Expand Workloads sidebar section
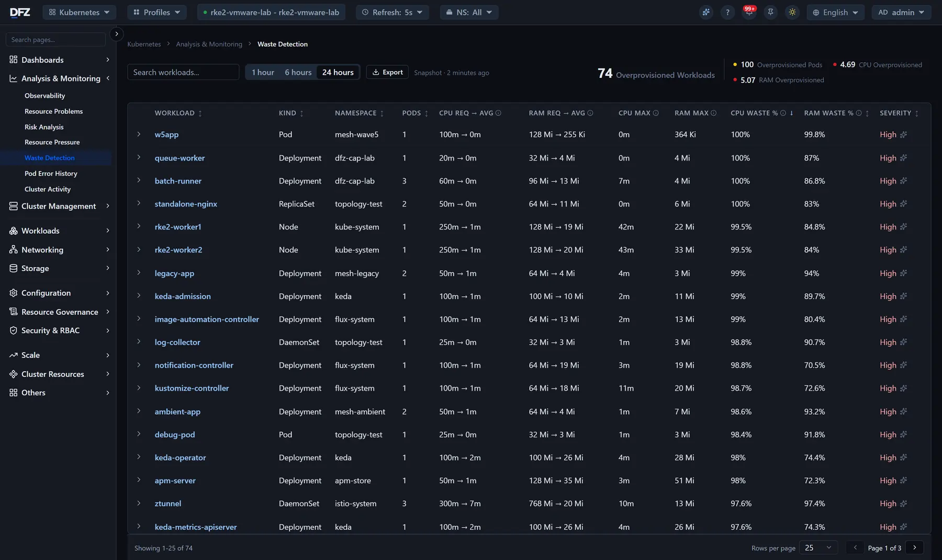 59,231
